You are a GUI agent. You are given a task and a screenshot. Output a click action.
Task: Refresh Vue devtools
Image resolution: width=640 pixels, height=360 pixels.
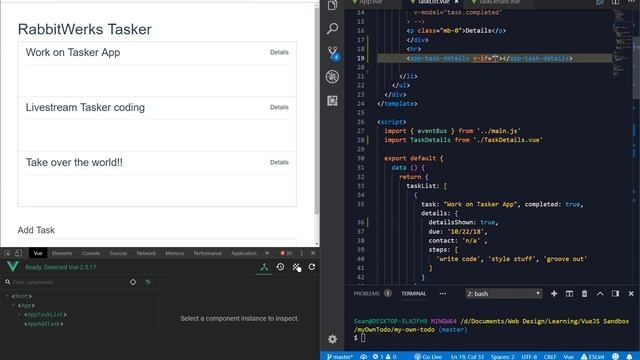pos(312,267)
